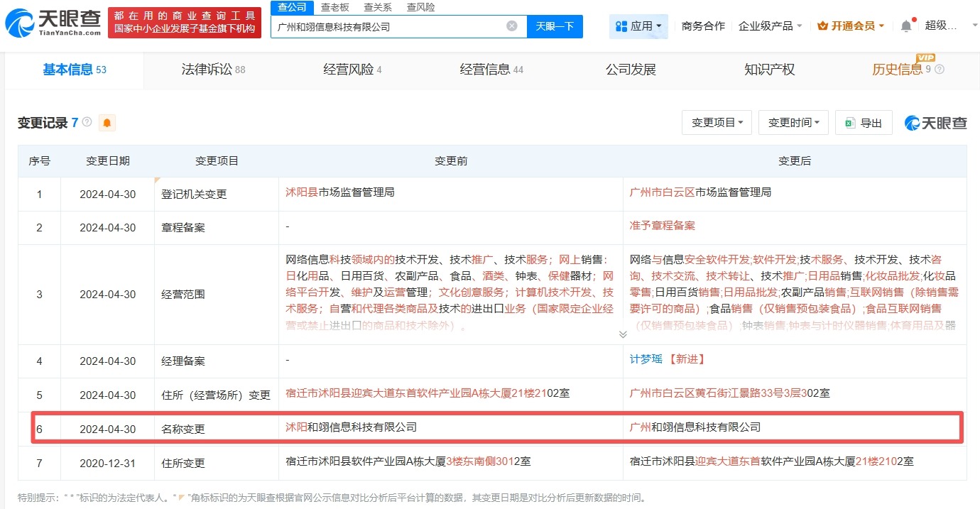The height and width of the screenshot is (509, 980).
Task: Click the red fund institution banner top left
Action: (185, 21)
